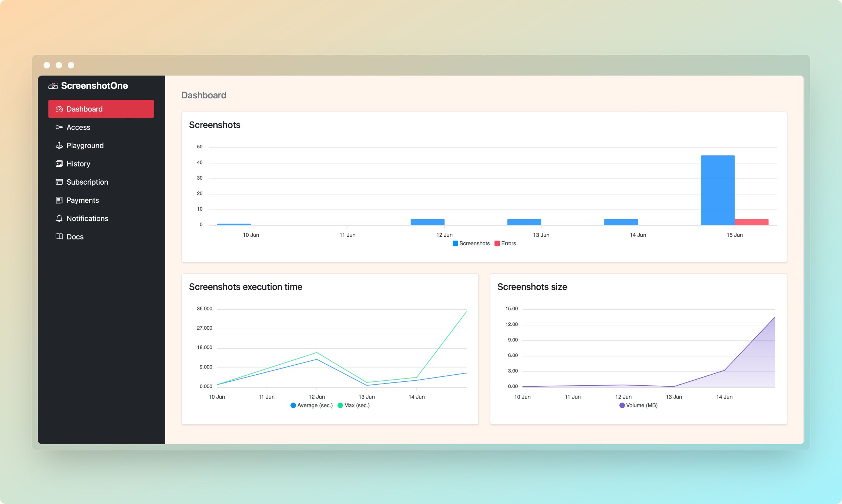The image size is (842, 504).
Task: Open the Playground menu item
Action: click(85, 145)
